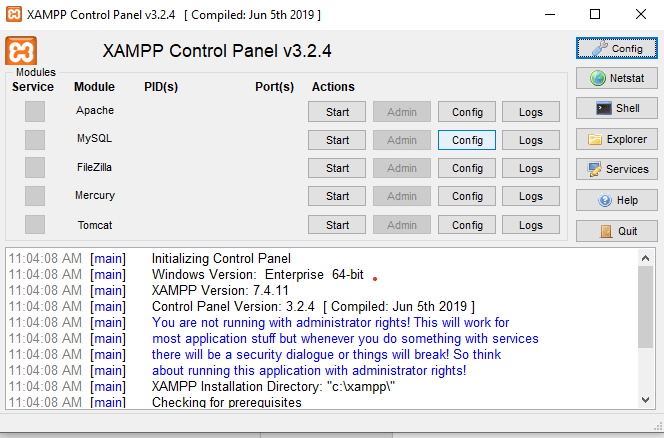This screenshot has height=438, width=664.
Task: Click the MySQL module name
Action: pyautogui.click(x=94, y=139)
